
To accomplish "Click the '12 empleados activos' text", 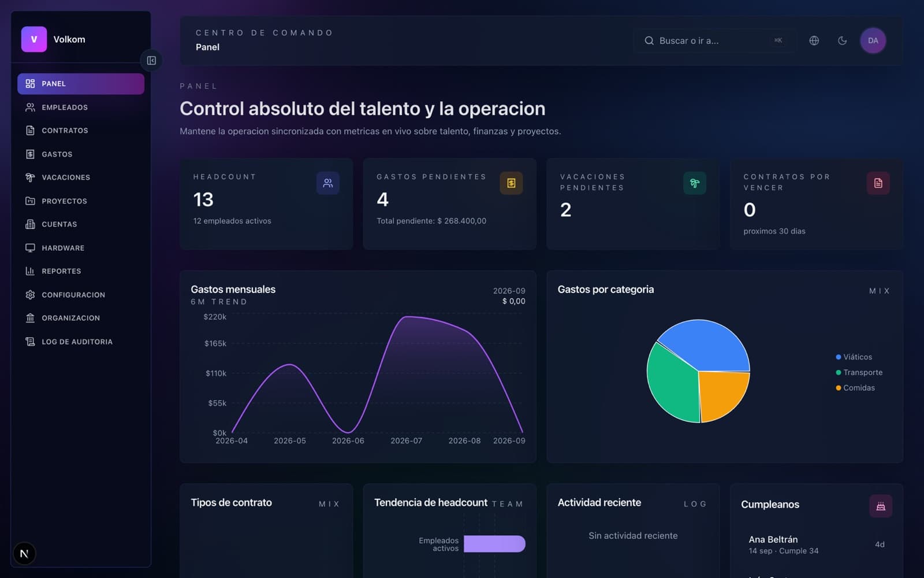I will click(x=232, y=221).
